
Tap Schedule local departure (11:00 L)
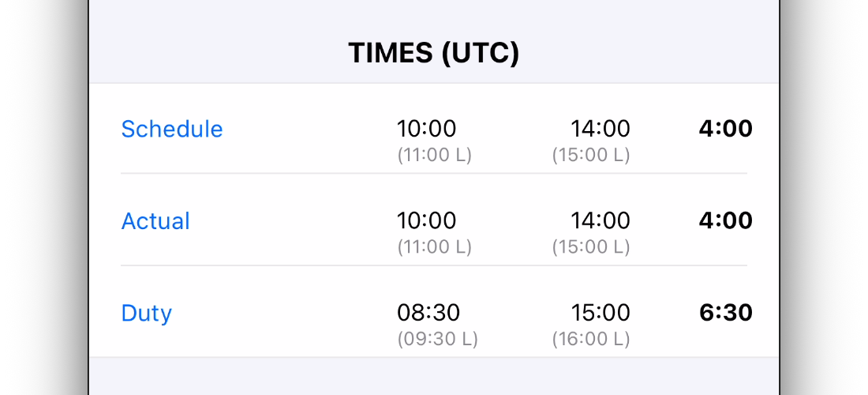click(435, 156)
